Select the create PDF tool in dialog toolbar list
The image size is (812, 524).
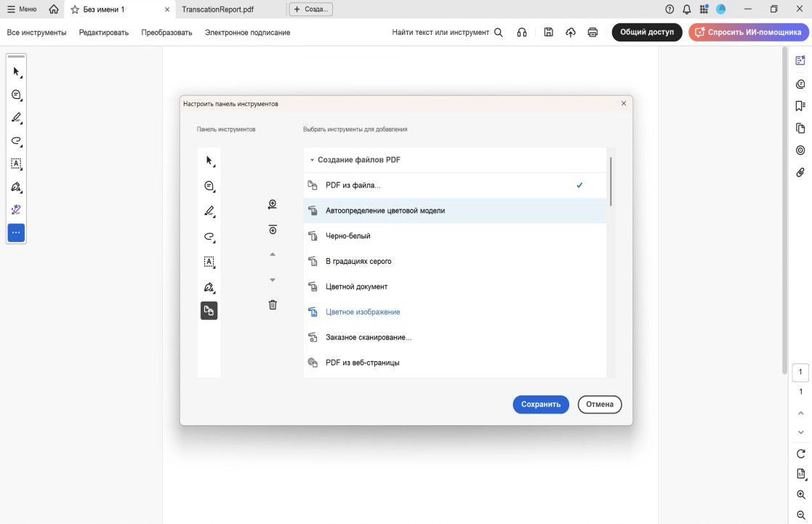click(209, 310)
